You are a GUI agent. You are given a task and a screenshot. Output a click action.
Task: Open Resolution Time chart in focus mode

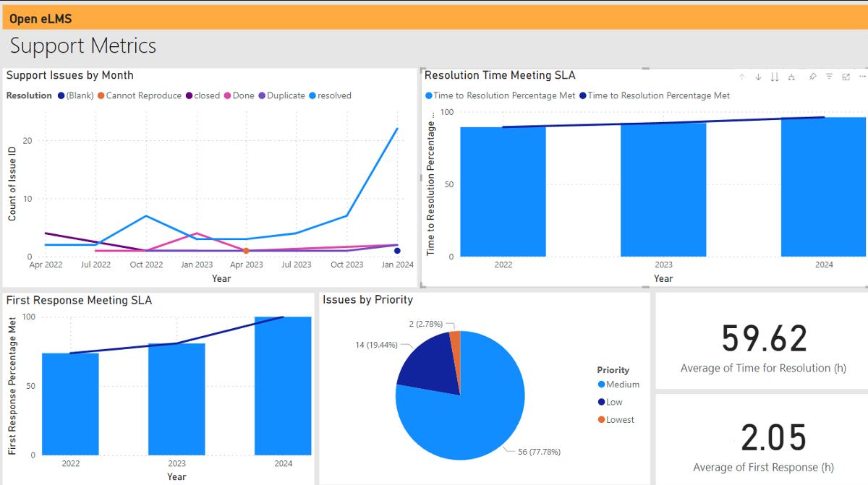click(x=846, y=77)
